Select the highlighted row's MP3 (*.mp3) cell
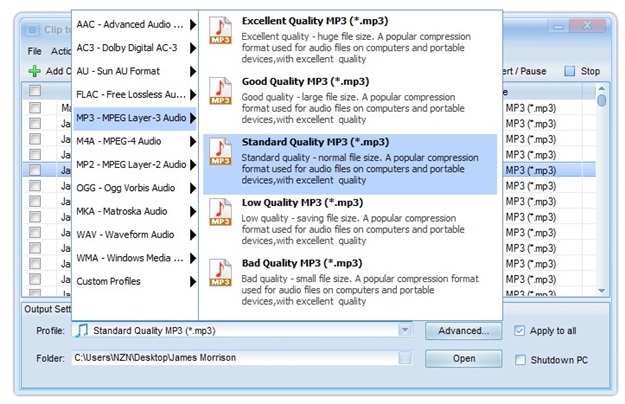Viewport: 625px width, 404px height. pos(531,171)
